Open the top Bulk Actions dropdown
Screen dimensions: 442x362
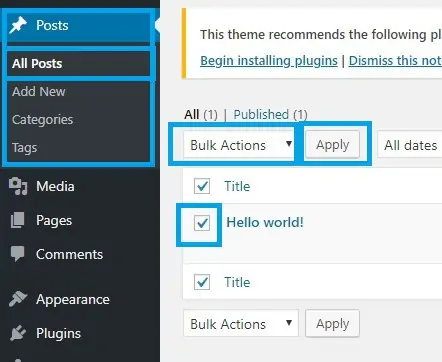[239, 145]
